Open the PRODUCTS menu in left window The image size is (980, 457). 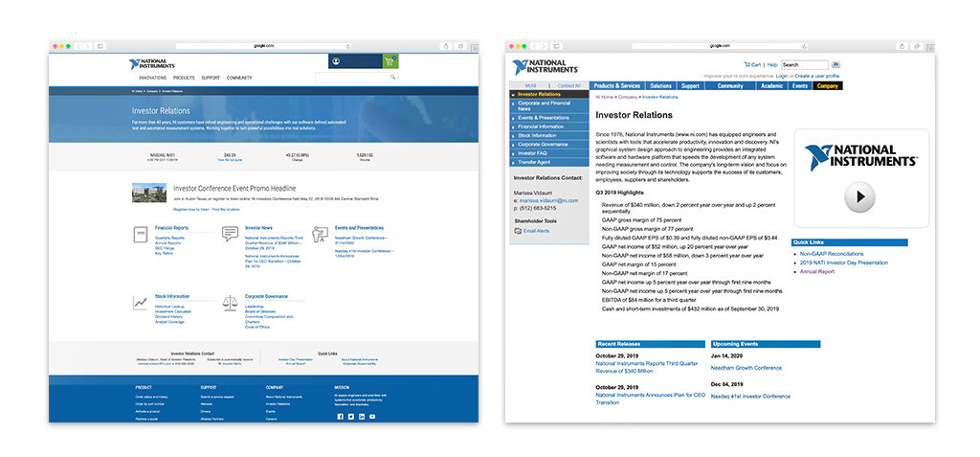[184, 79]
